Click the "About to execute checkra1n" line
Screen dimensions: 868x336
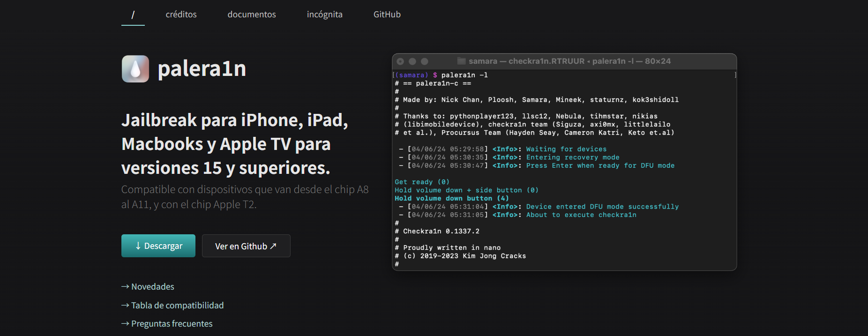(x=517, y=215)
